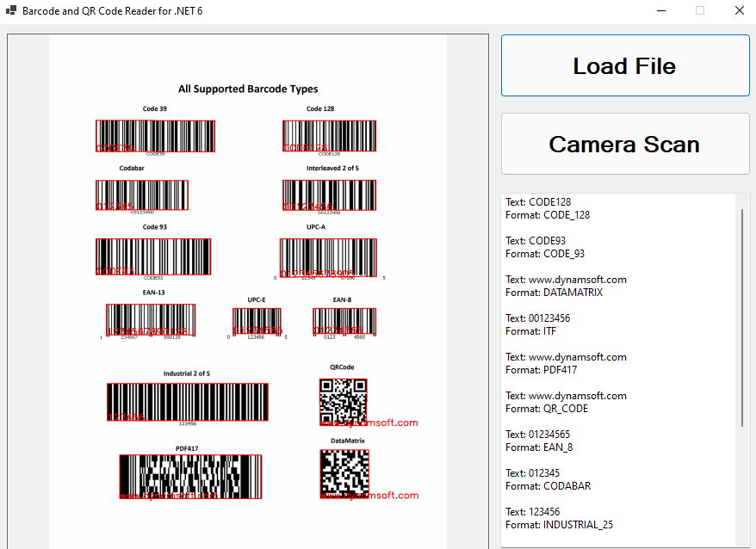
Task: Click the 'Format: INDUSTRIAL_25' result line
Action: coord(559,525)
